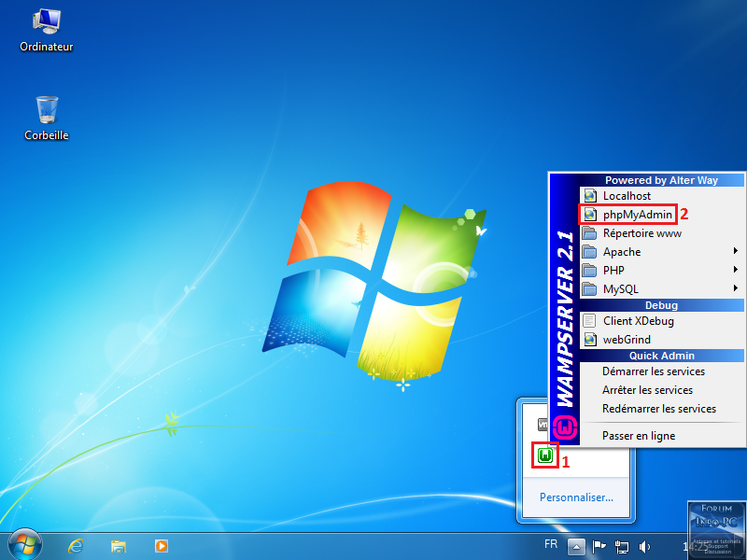
Task: Choose Arrêter les services
Action: click(x=662, y=390)
